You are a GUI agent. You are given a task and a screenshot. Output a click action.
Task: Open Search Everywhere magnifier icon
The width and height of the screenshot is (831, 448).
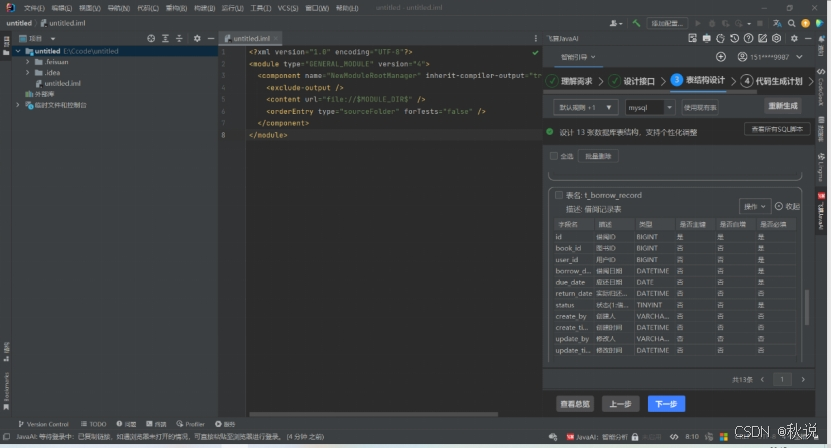[791, 23]
